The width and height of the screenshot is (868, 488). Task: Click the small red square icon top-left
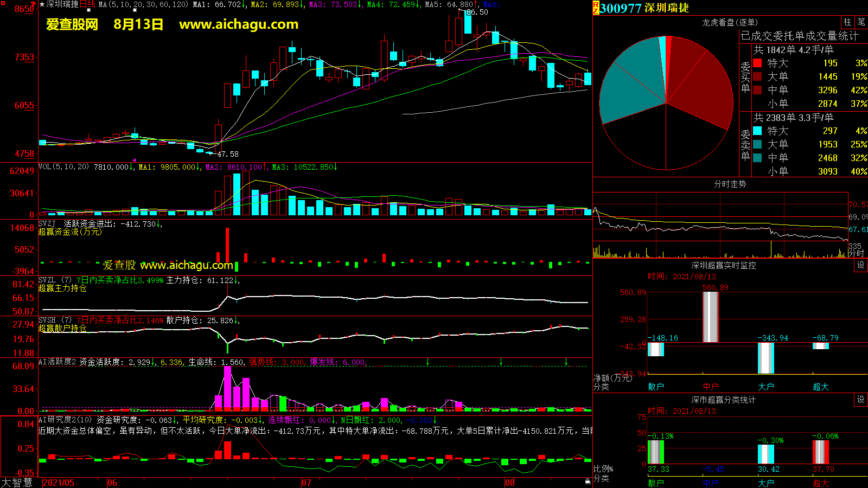(x=34, y=4)
